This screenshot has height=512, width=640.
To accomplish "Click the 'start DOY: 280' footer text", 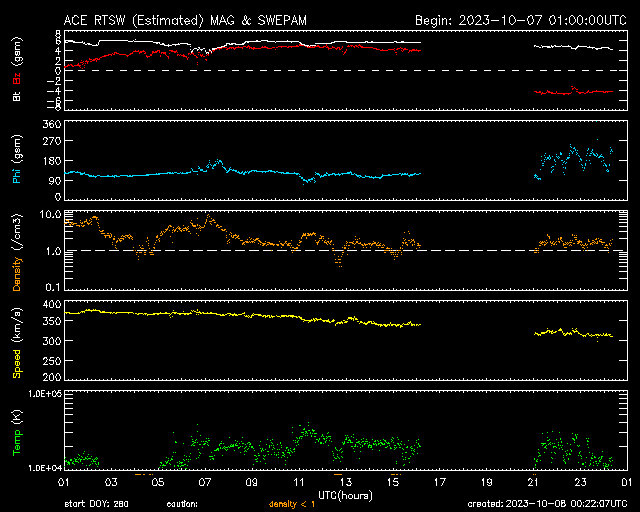I will point(98,503).
